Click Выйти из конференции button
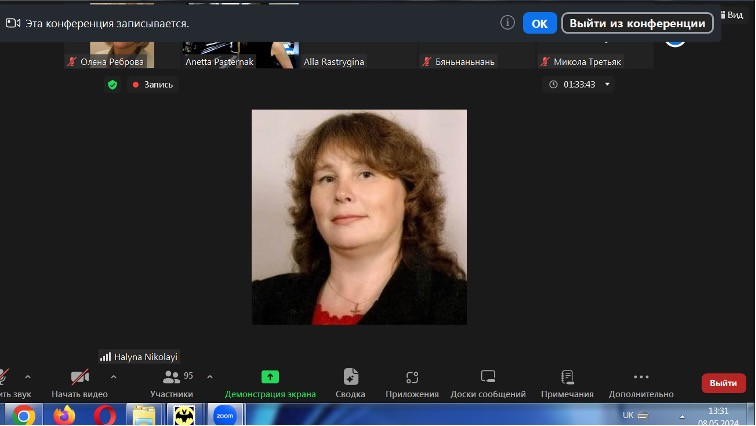The image size is (756, 426). (x=637, y=23)
